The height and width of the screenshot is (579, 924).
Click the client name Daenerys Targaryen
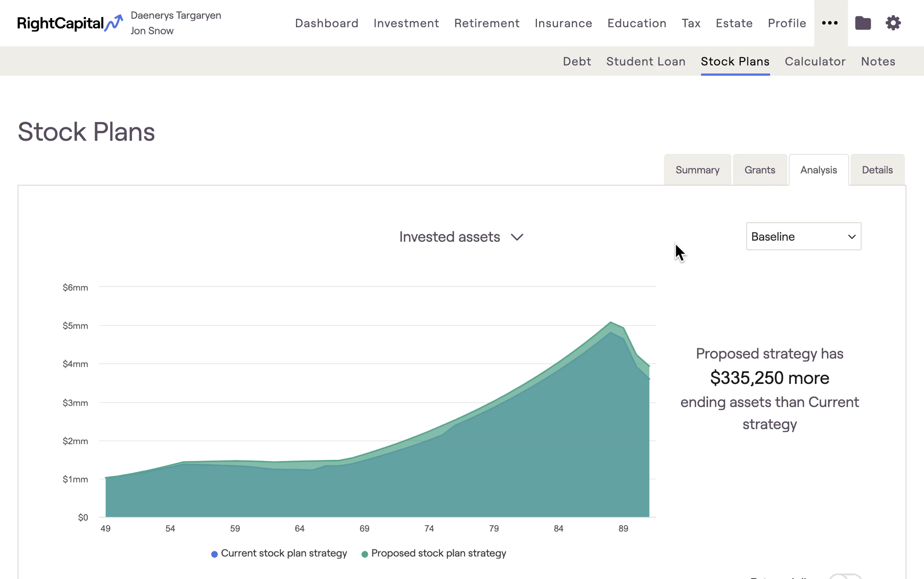(x=176, y=15)
